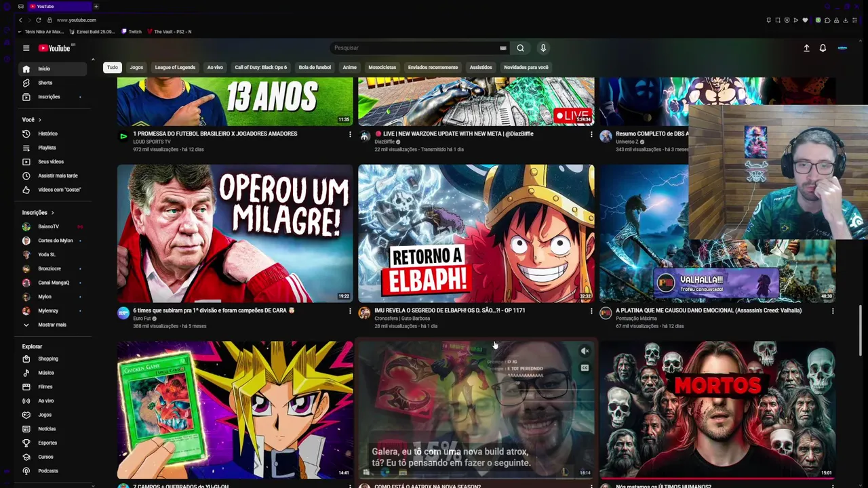Open the YouTube hamburger guide menu
The height and width of the screenshot is (488, 868).
pos(26,48)
